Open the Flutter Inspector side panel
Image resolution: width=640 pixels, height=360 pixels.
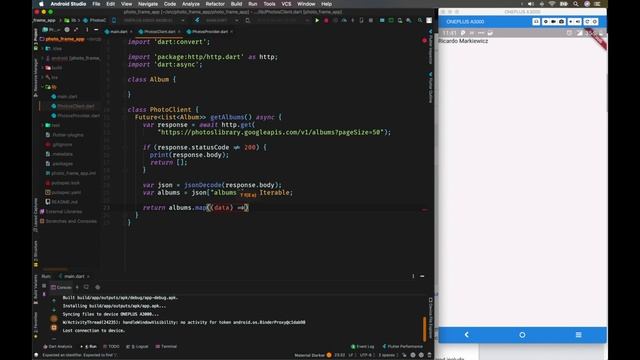pos(430,46)
